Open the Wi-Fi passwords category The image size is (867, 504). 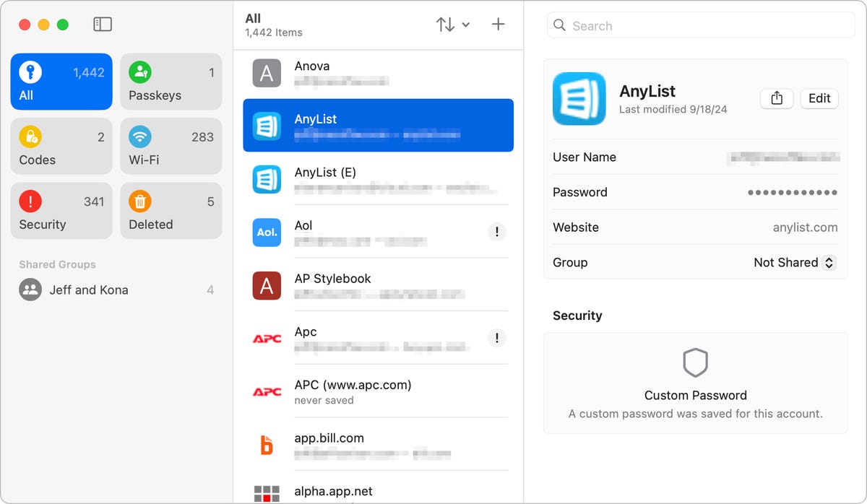171,146
